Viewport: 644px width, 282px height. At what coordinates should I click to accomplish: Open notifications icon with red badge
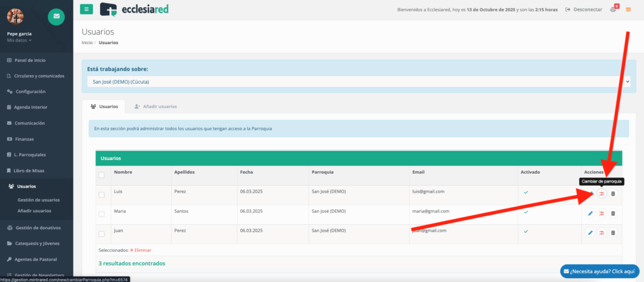[613, 9]
